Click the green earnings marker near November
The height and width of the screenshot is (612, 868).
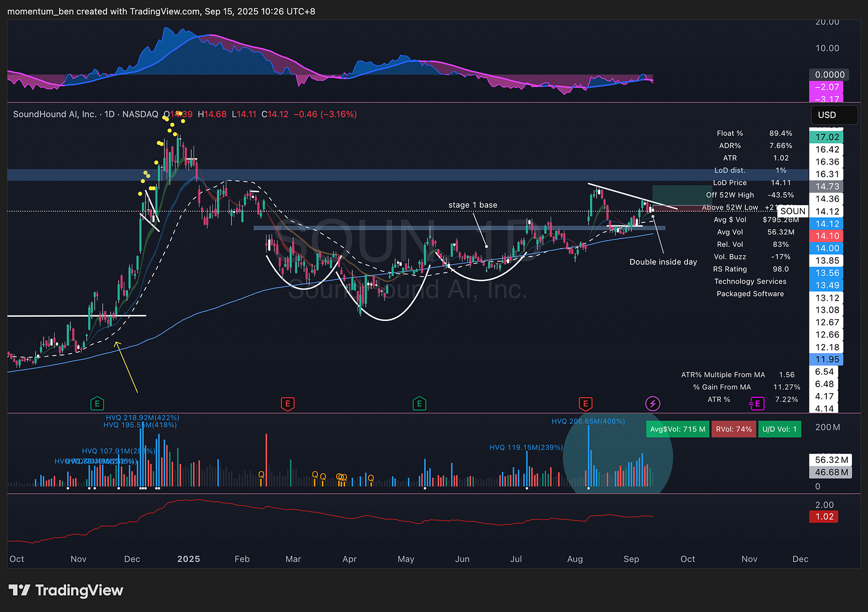tap(97, 404)
